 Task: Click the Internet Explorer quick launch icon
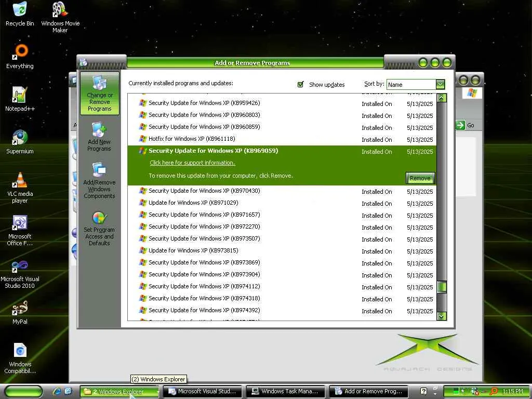coord(57,391)
